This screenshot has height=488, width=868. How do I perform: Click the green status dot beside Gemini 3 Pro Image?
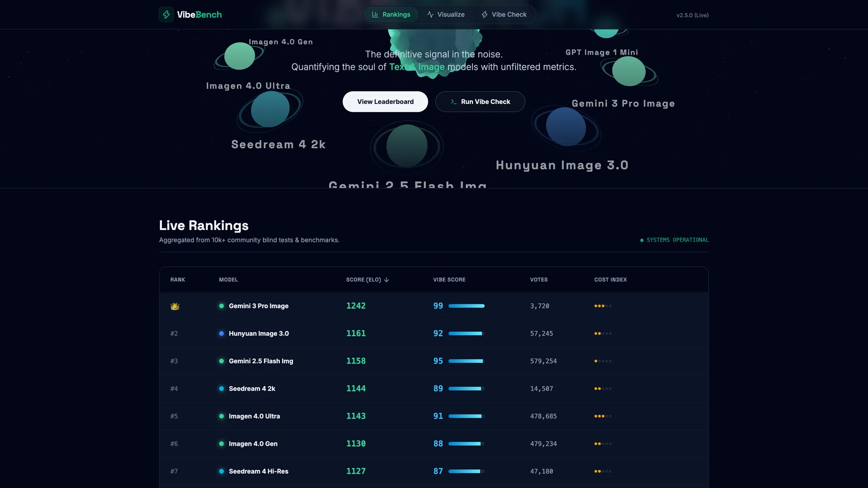click(x=222, y=306)
